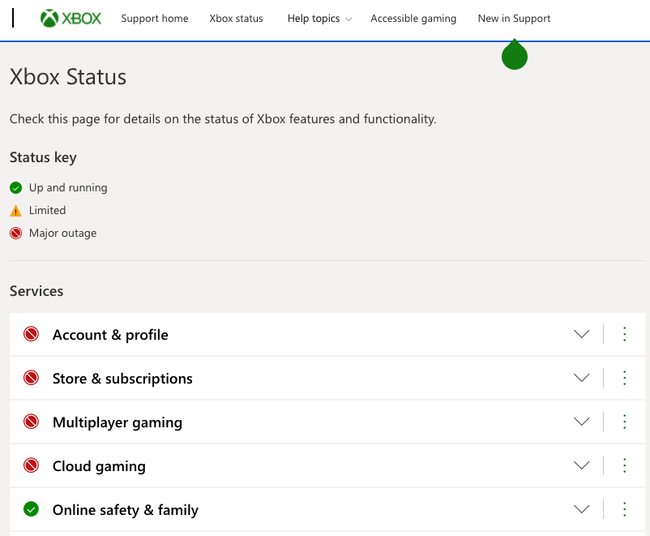Click Store & subscriptions outage status icon
Image resolution: width=650 pixels, height=536 pixels.
point(31,378)
